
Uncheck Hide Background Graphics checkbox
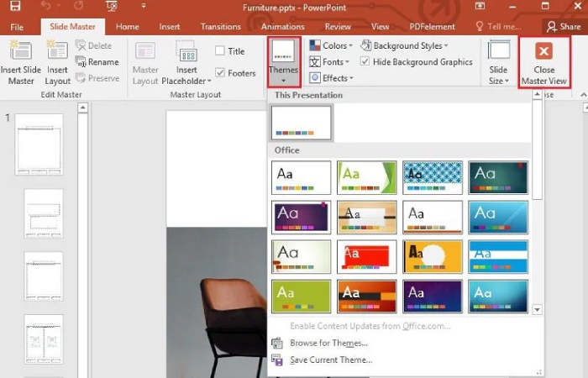click(365, 61)
